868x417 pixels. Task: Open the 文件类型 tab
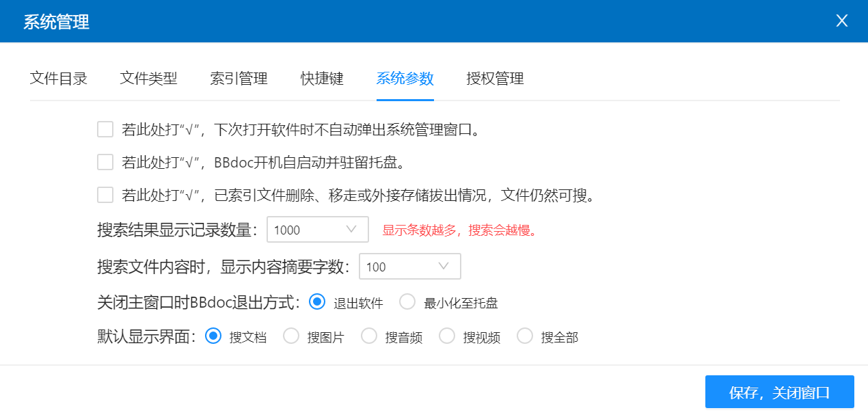tap(149, 79)
